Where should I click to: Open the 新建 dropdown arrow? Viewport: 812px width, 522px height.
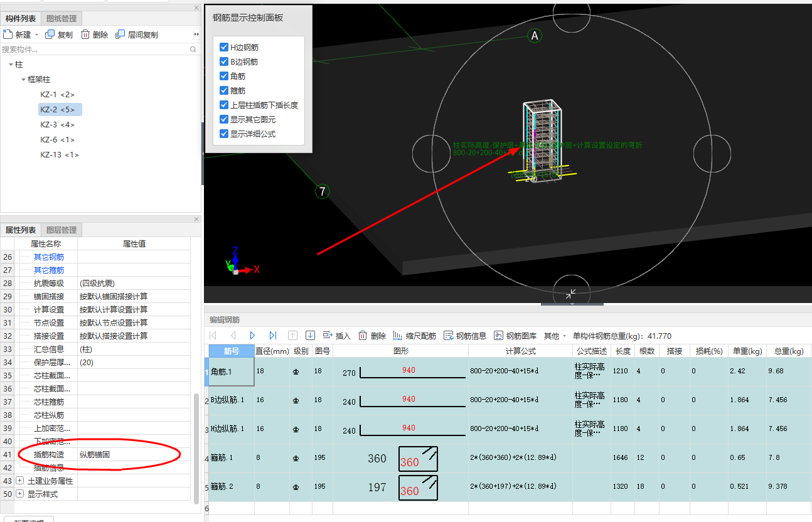pos(36,35)
